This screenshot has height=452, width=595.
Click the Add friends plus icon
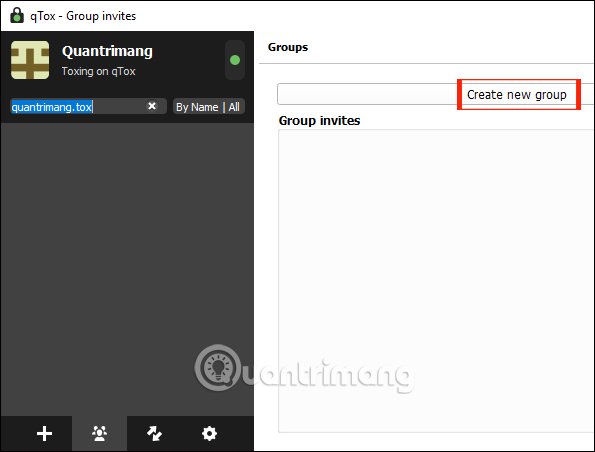(44, 433)
